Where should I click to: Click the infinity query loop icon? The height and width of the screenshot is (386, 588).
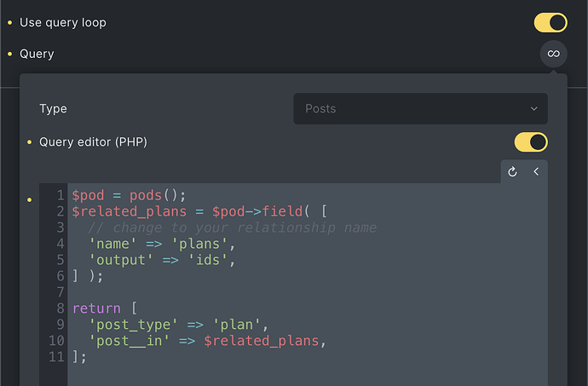[x=553, y=54]
